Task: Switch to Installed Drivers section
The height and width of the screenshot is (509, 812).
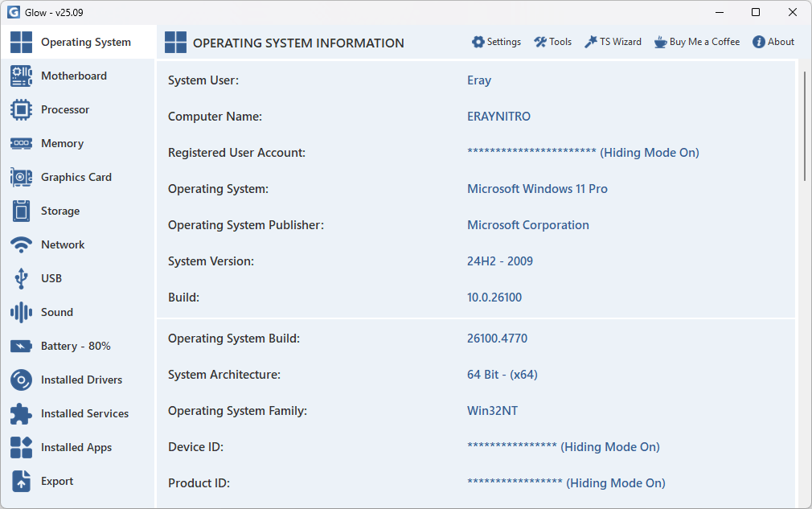Action: 81,380
